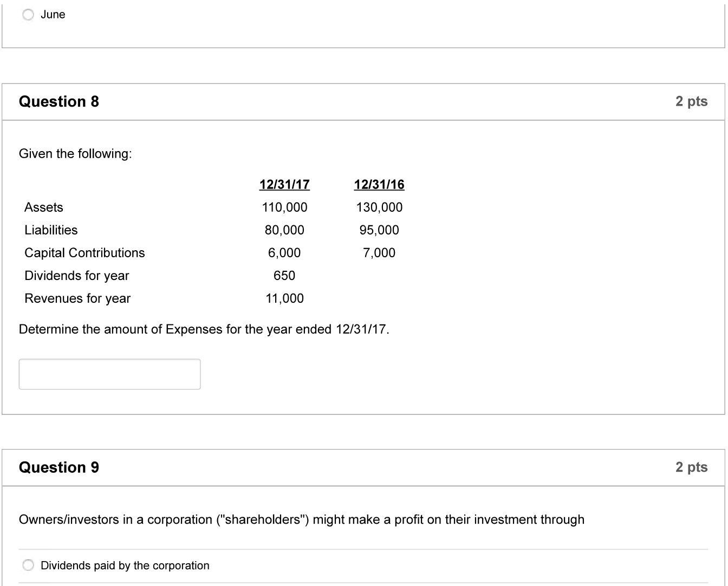
Task: Click the Question 8 expenses answer box
Action: [x=109, y=374]
